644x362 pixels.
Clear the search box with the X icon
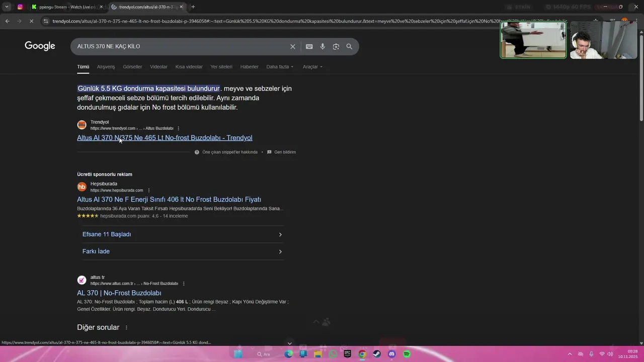(293, 46)
